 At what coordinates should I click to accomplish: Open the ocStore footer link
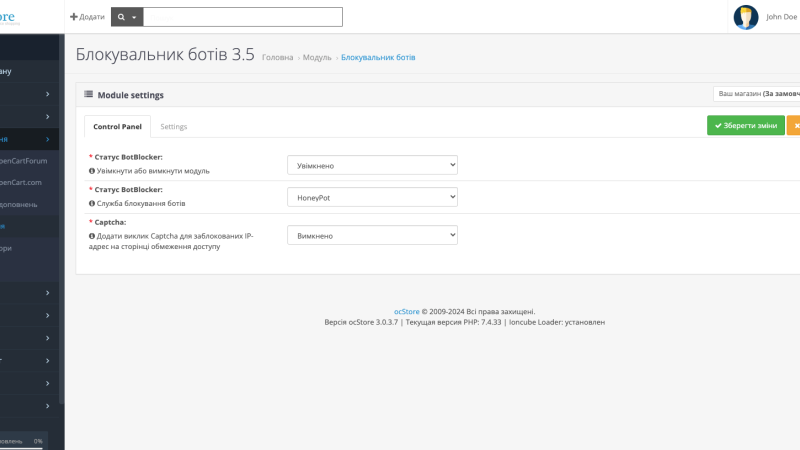pyautogui.click(x=406, y=312)
